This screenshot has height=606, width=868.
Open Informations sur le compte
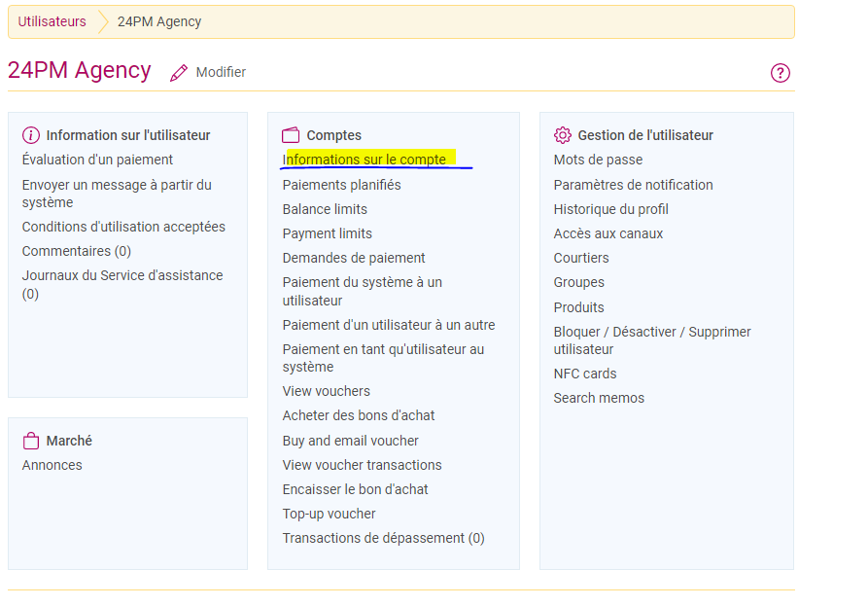tap(364, 160)
